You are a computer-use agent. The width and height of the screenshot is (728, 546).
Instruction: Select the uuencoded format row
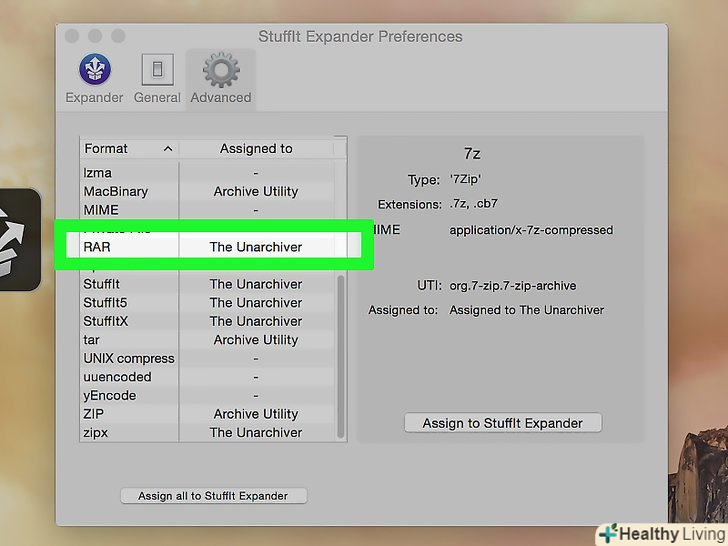pyautogui.click(x=207, y=377)
